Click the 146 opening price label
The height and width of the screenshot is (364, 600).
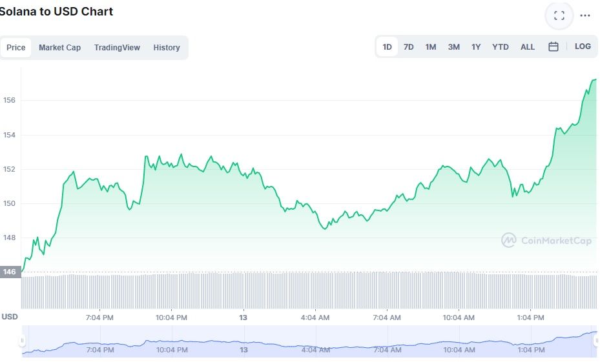10,272
